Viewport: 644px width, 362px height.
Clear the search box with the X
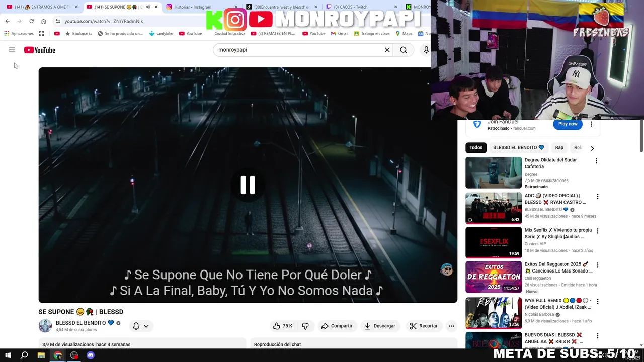point(387,50)
